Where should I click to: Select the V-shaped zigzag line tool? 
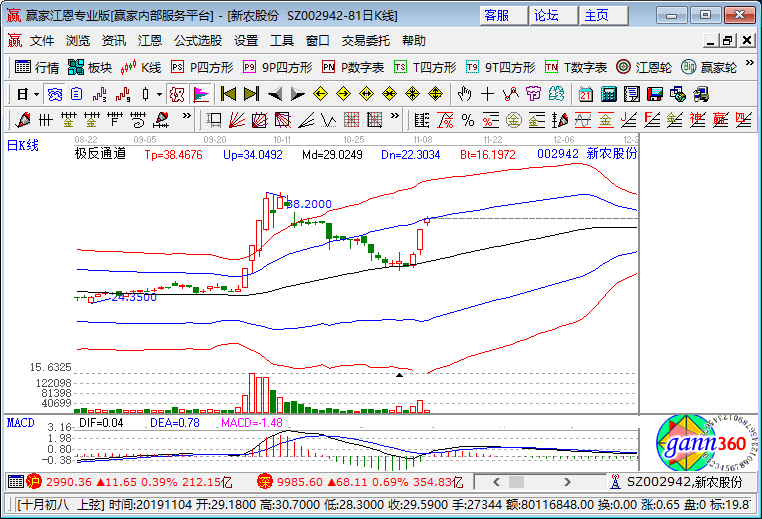tap(329, 120)
